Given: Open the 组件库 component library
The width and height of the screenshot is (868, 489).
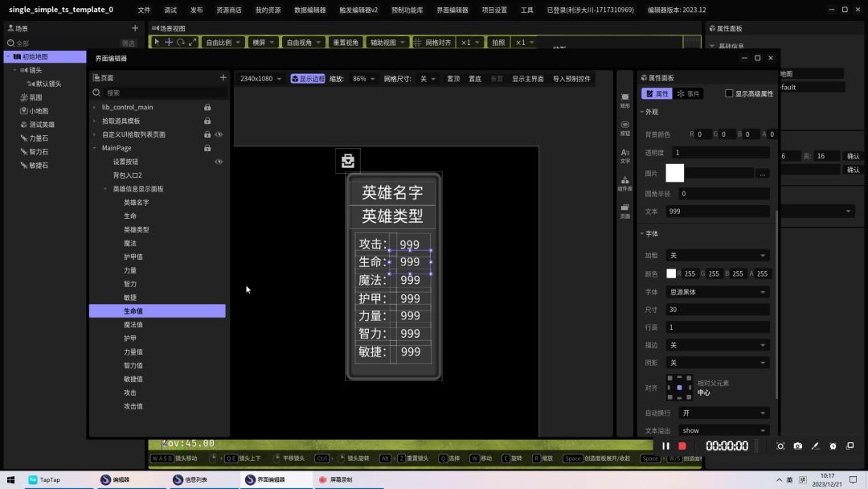Looking at the screenshot, I should click(624, 182).
